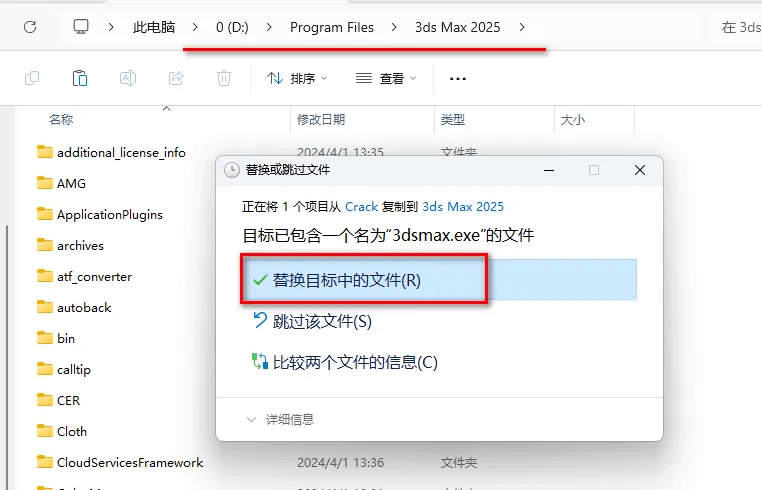The width and height of the screenshot is (762, 490).
Task: Click the paste clipboard icon
Action: 80,78
